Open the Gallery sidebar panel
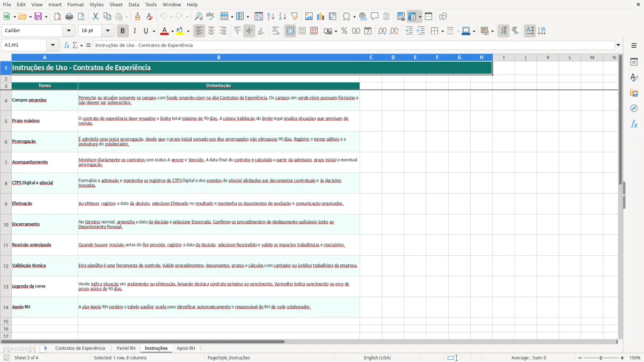This screenshot has width=644, height=362. coord(634,93)
